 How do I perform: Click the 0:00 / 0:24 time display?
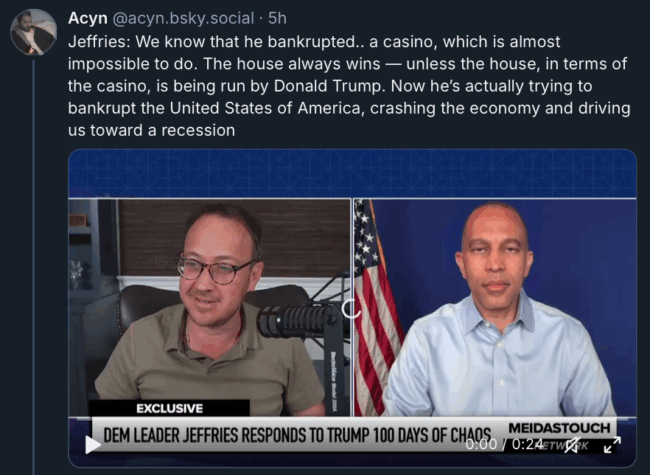point(504,444)
